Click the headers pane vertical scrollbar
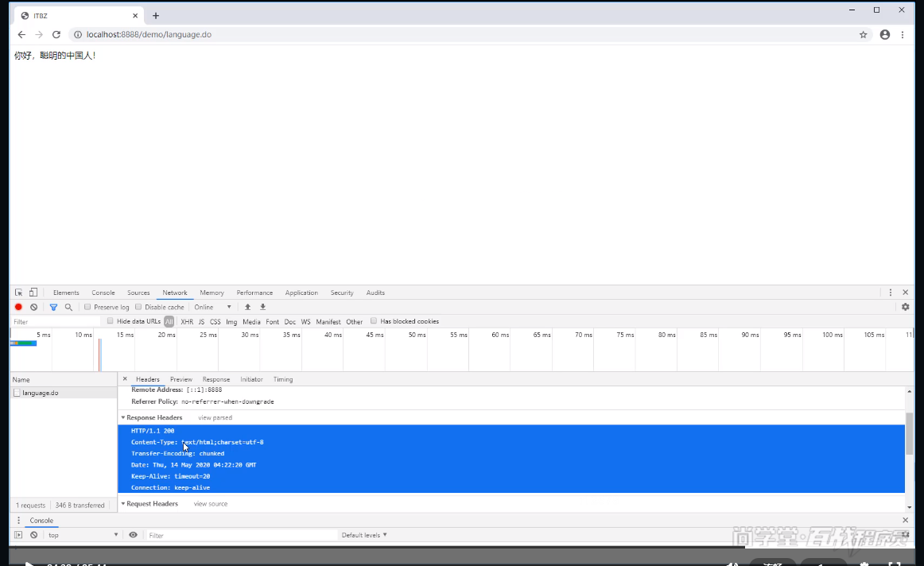This screenshot has height=566, width=924. (x=909, y=433)
